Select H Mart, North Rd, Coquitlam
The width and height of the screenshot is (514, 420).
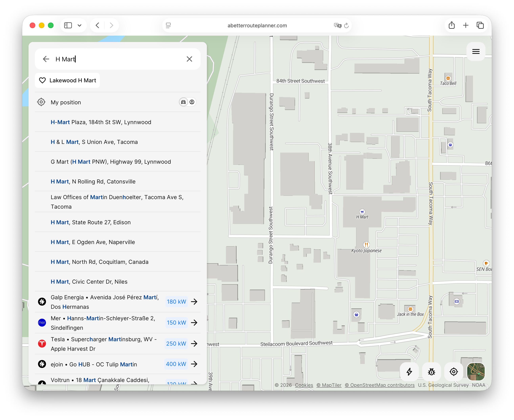(x=118, y=262)
